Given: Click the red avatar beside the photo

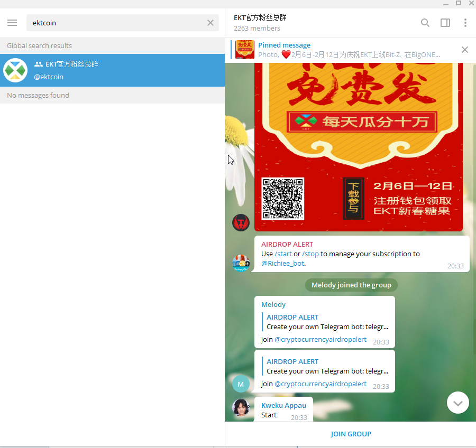Looking at the screenshot, I should point(241,222).
